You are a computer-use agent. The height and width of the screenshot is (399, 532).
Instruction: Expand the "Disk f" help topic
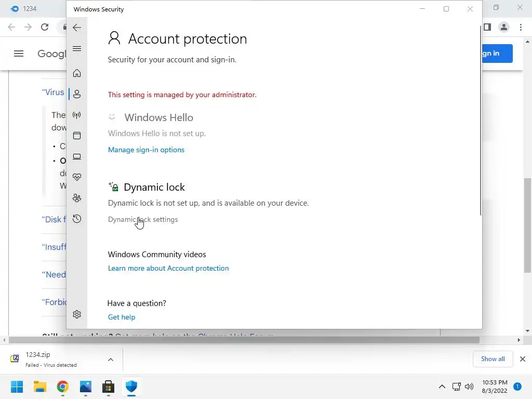click(54, 220)
